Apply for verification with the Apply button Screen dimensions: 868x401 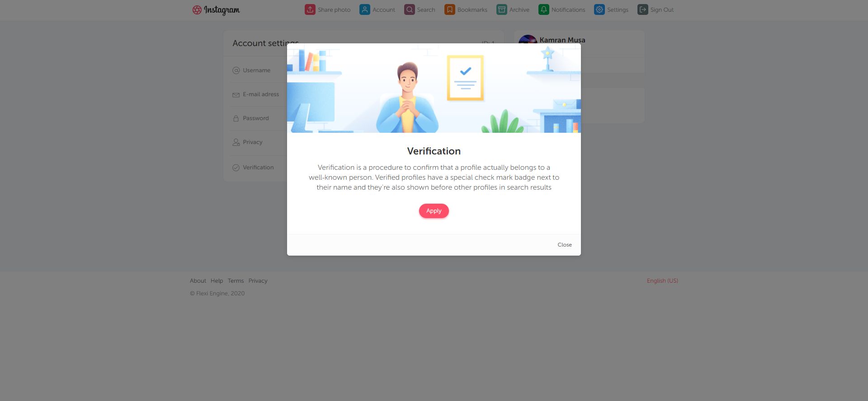(x=434, y=211)
